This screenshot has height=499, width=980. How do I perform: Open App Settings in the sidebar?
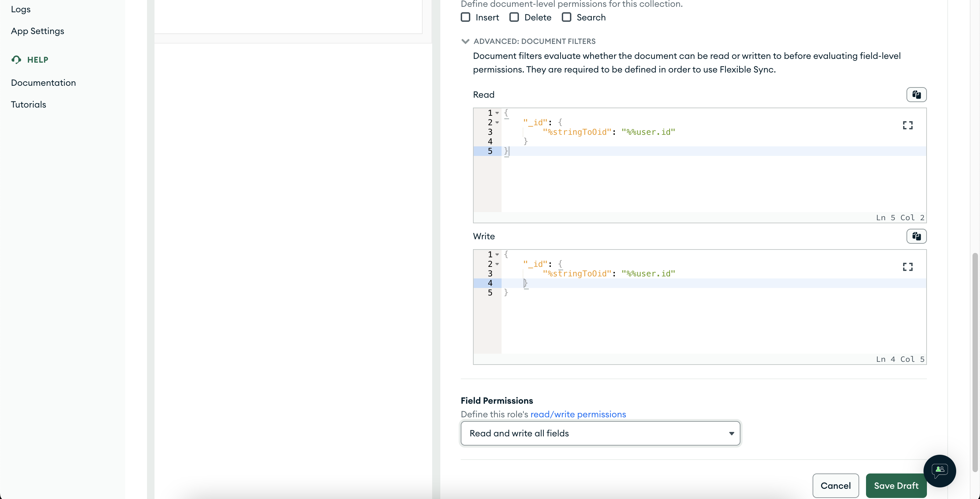[x=37, y=31]
